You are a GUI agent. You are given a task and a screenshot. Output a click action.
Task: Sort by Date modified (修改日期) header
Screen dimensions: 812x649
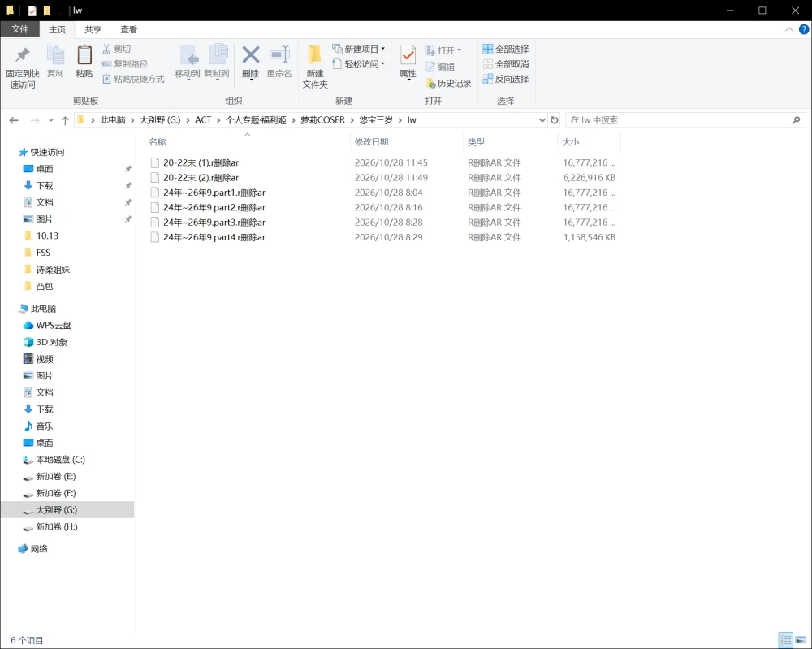(x=371, y=142)
